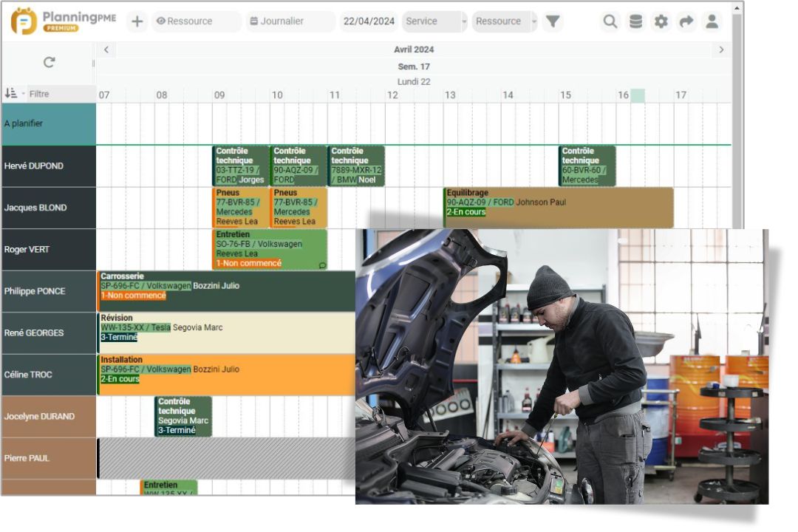798x532 pixels.
Task: Click the highlighted current-time marker after 16
Action: 638,95
